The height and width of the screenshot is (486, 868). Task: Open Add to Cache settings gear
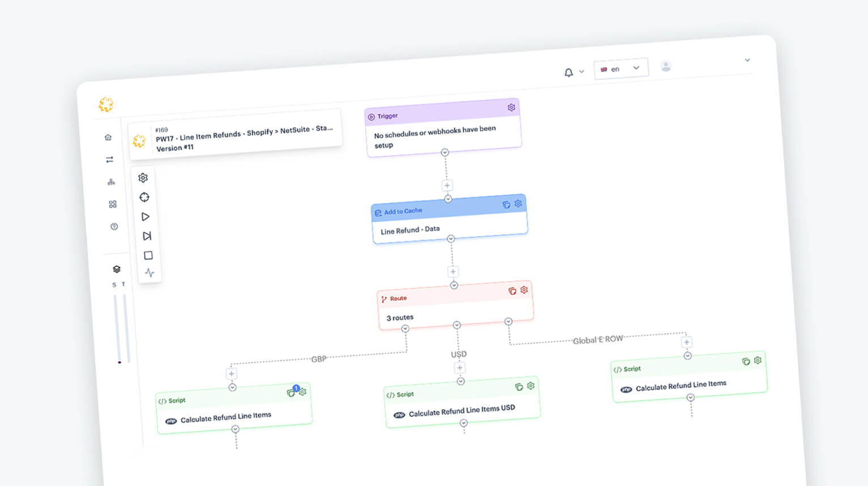click(x=518, y=203)
